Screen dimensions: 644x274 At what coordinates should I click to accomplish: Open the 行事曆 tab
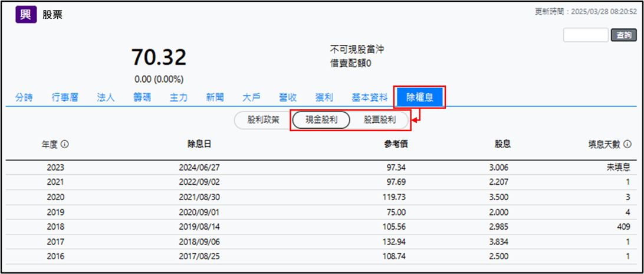click(65, 97)
